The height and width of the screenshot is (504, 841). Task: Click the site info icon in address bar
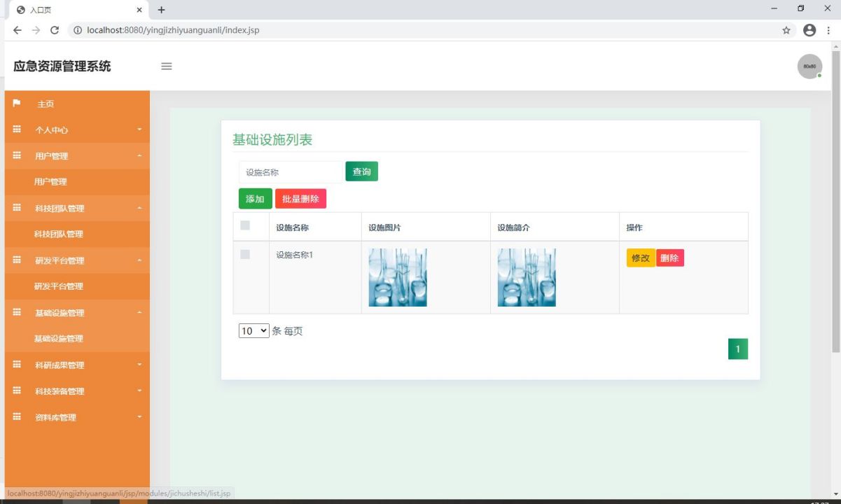pos(78,30)
